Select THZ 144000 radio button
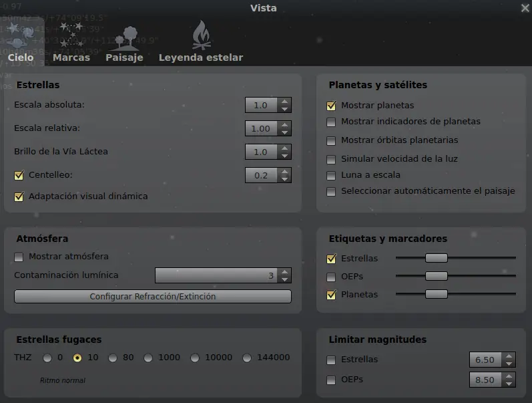Image resolution: width=532 pixels, height=403 pixels. pyautogui.click(x=247, y=358)
